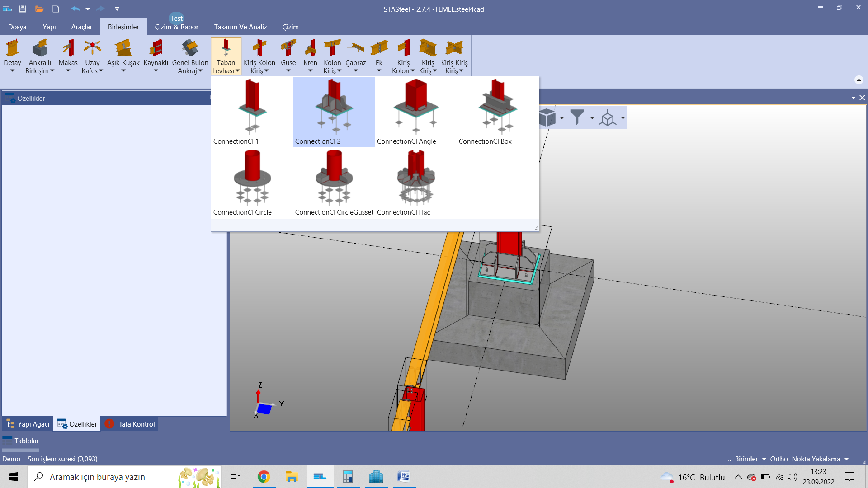Open the Tasarım Ve Analiz tab
The width and height of the screenshot is (868, 488).
(x=240, y=27)
